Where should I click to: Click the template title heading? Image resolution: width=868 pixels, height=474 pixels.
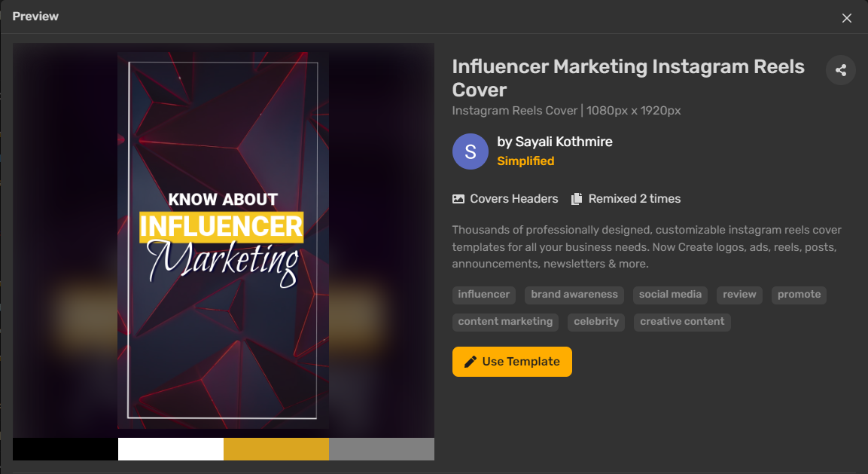point(629,78)
